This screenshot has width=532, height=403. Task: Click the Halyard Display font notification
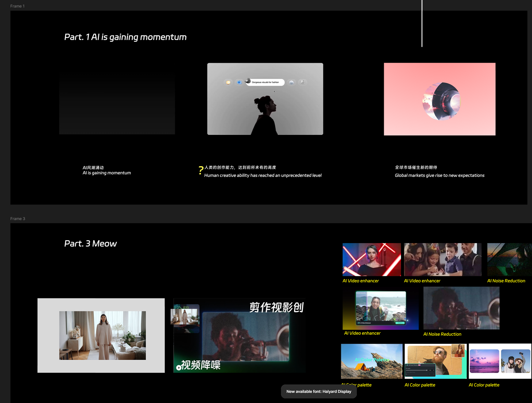[x=319, y=391]
